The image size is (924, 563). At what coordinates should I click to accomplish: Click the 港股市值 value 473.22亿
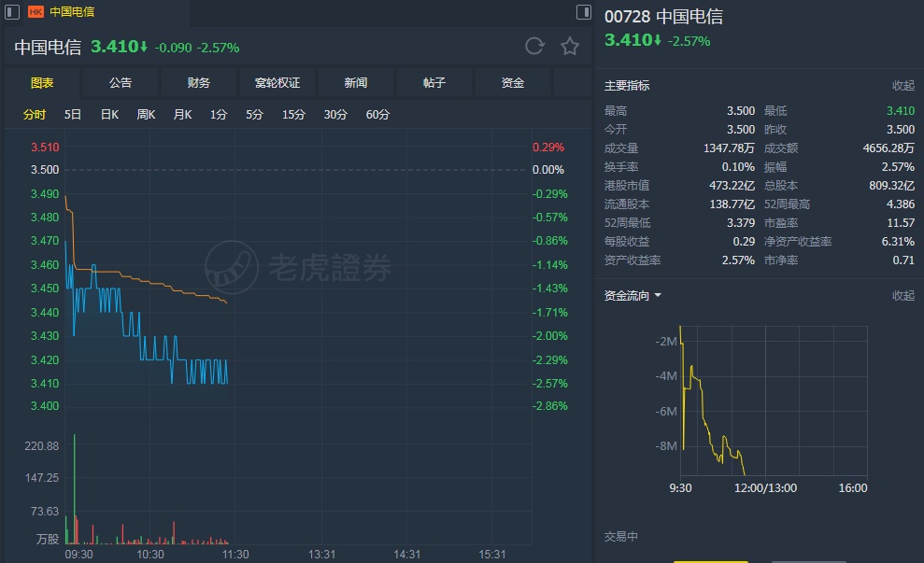(x=732, y=186)
